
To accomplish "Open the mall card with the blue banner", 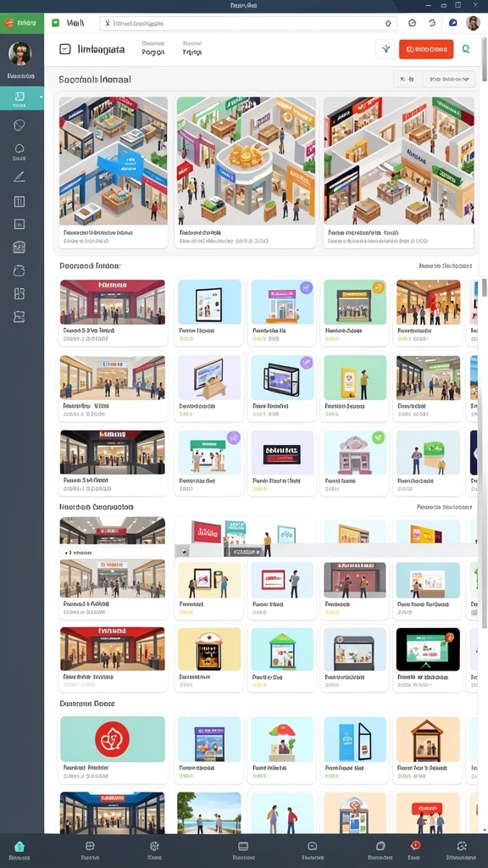I will point(114,172).
